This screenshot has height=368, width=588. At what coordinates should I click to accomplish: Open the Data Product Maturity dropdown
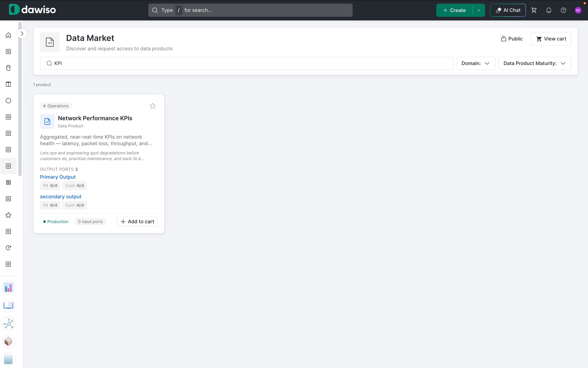535,63
